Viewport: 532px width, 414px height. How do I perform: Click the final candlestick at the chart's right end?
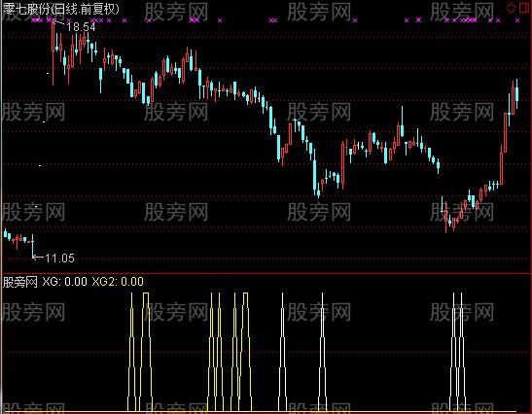(x=516, y=93)
